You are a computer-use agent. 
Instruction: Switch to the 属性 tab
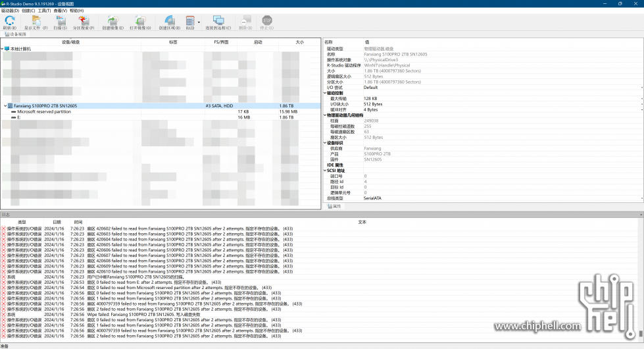[334, 206]
